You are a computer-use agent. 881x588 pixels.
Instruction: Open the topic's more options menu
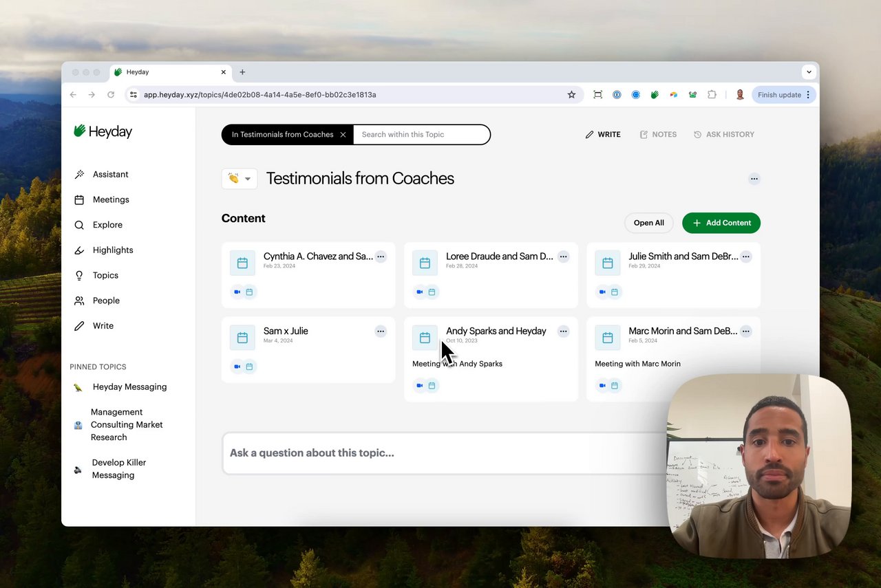tap(754, 179)
